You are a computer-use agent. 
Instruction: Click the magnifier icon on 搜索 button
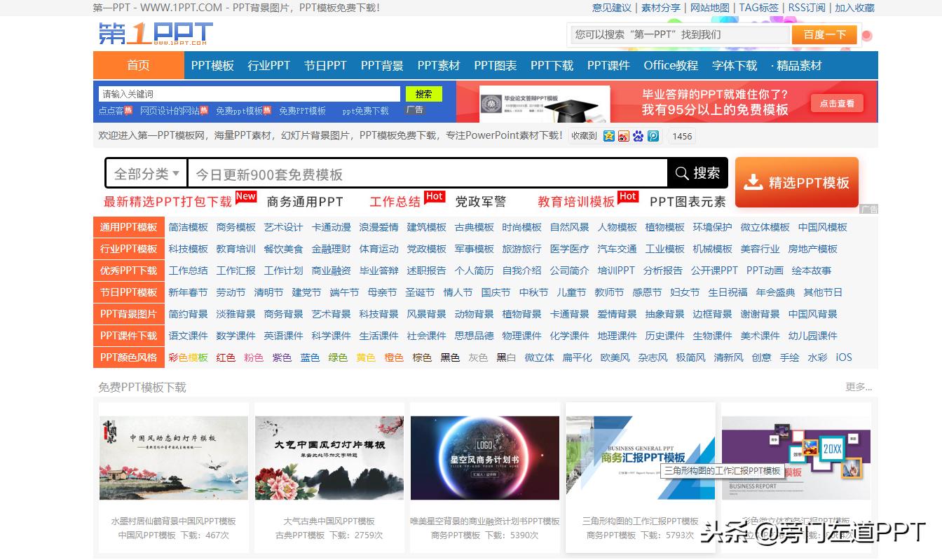tap(681, 172)
